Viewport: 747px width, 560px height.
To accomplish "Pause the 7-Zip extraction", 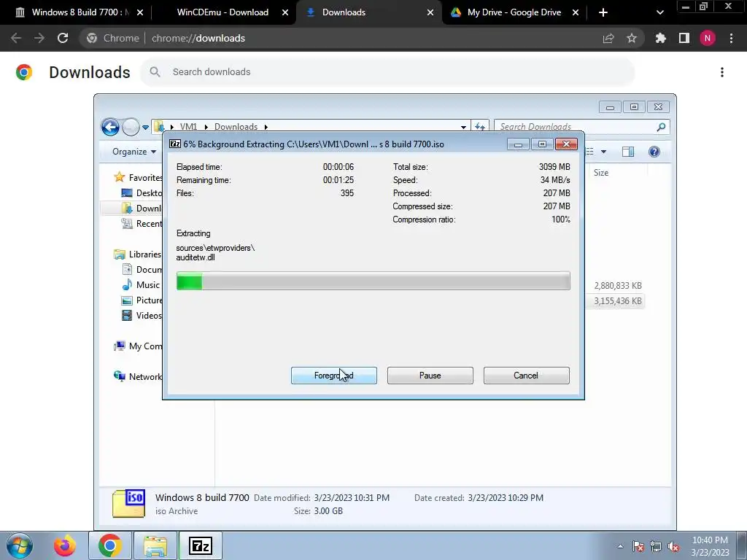I will (430, 376).
